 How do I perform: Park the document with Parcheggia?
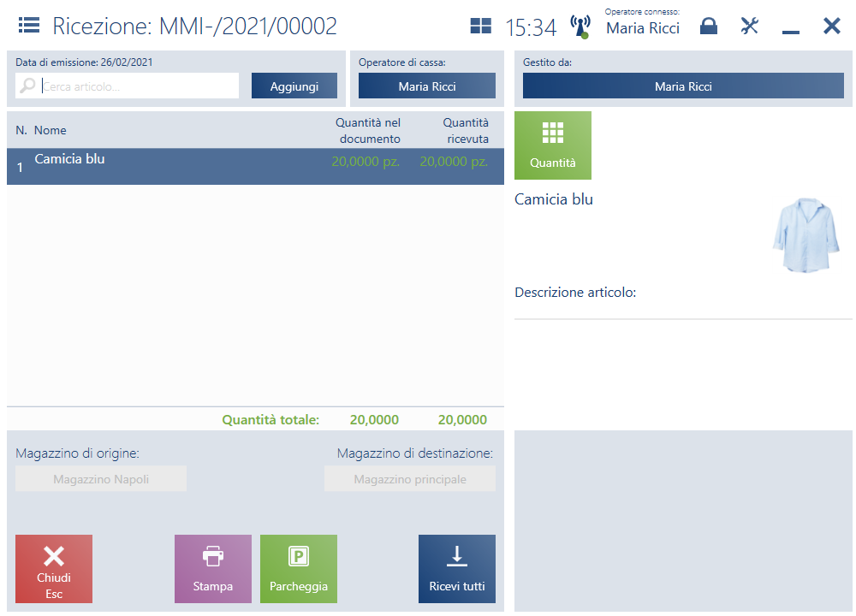299,569
